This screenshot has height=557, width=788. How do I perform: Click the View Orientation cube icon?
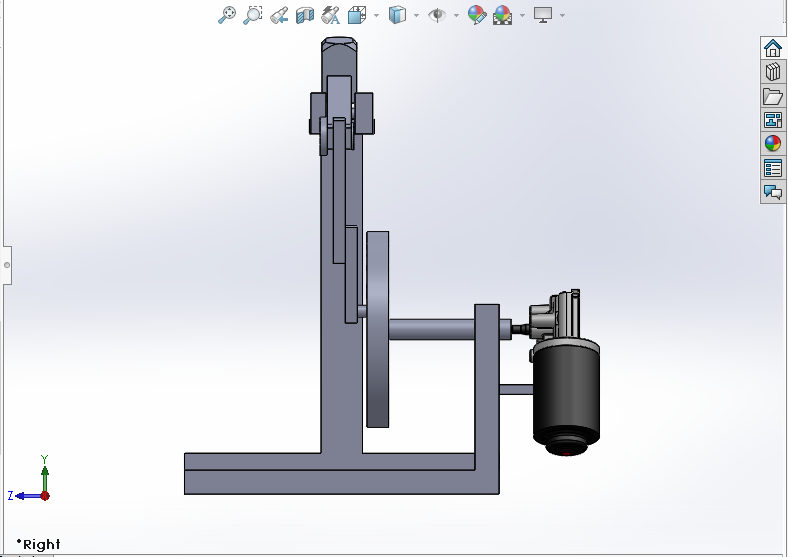(x=357, y=15)
